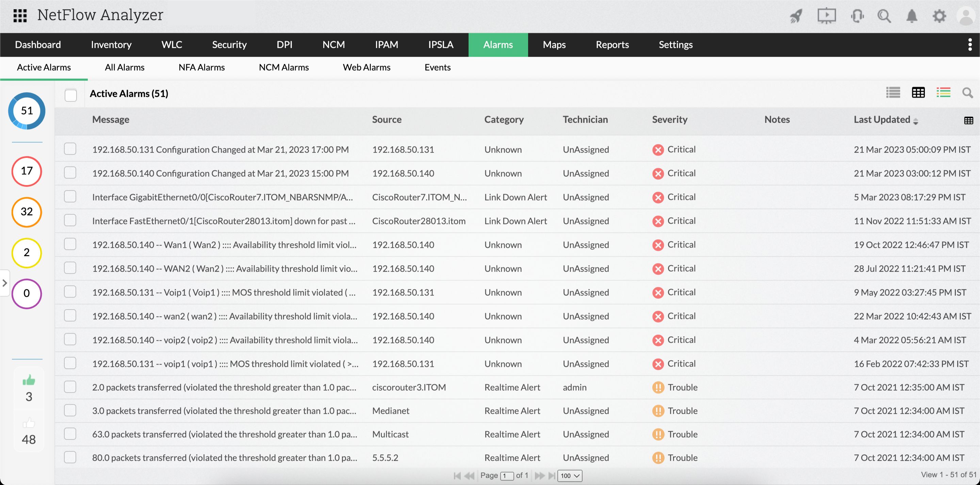Open the Reports menu item
The width and height of the screenshot is (980, 485).
[x=612, y=45]
